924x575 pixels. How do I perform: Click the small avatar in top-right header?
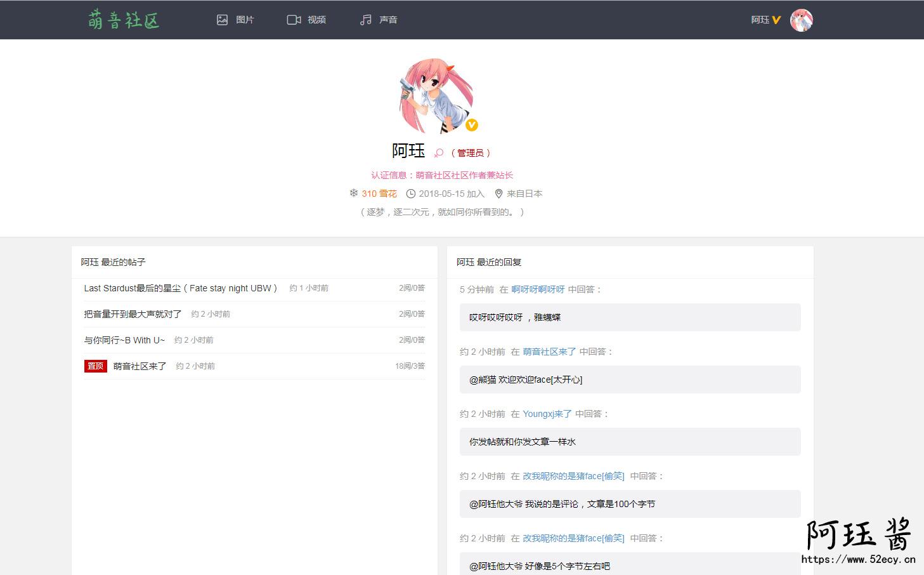801,20
